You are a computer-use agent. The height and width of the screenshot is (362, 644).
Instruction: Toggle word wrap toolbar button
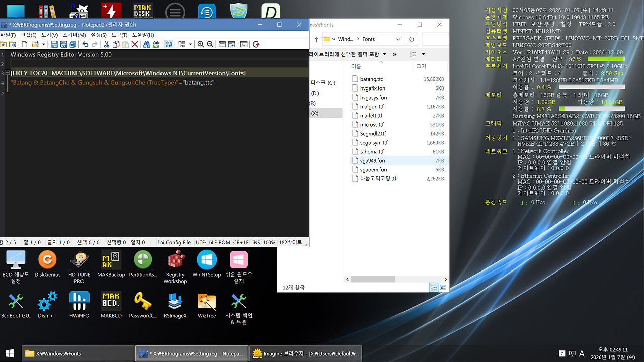169,44
